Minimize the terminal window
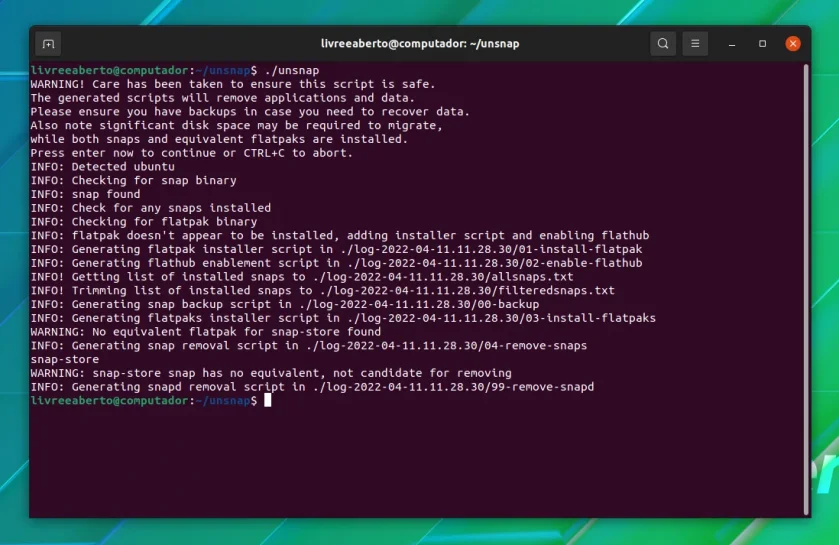 click(x=732, y=44)
